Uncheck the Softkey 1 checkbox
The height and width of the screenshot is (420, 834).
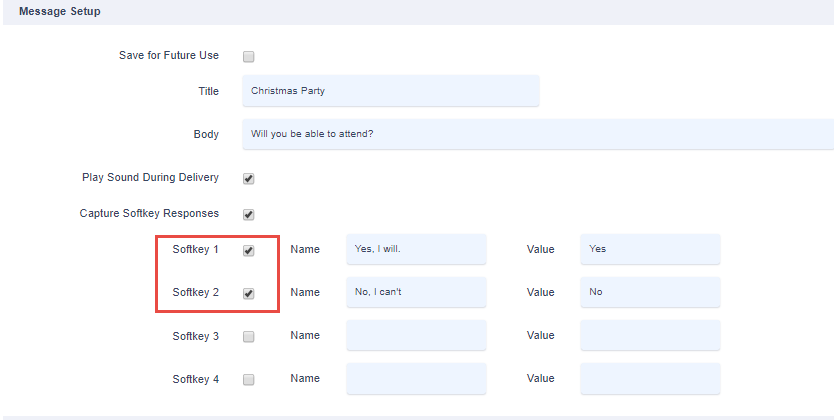[x=248, y=250]
